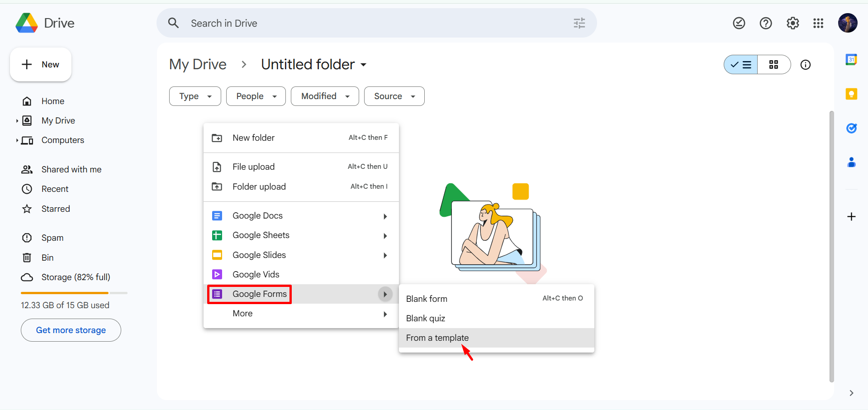
Task: View folder details info icon
Action: (x=806, y=65)
